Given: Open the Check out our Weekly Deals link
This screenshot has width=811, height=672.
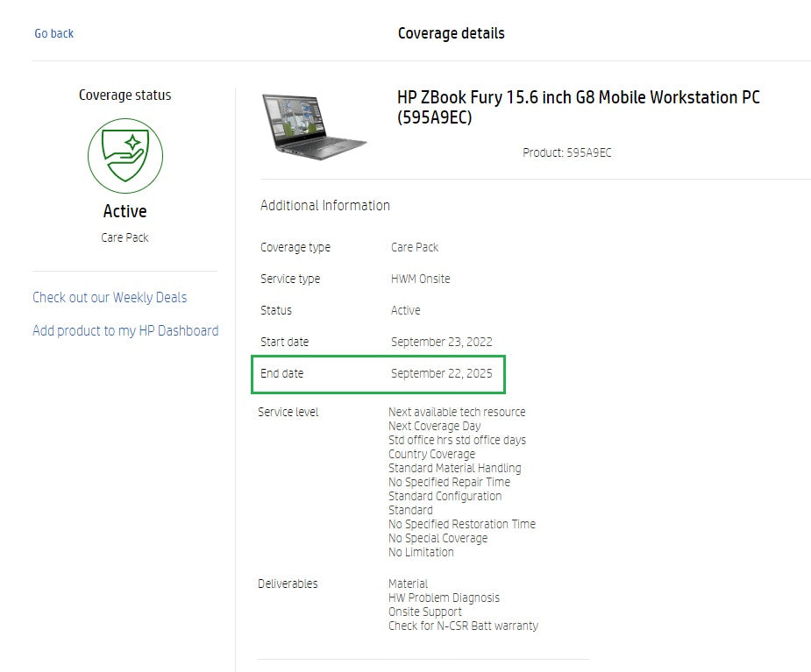Looking at the screenshot, I should (110, 297).
